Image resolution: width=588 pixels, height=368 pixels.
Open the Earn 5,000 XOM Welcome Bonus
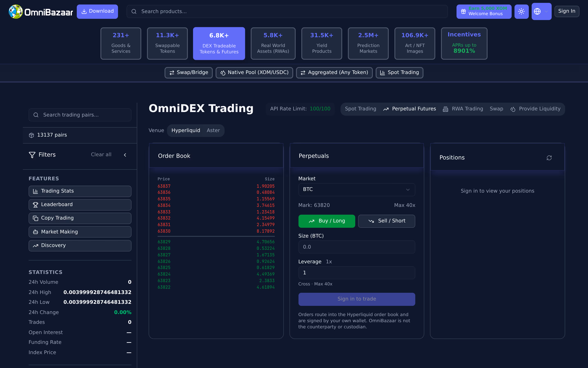click(484, 11)
